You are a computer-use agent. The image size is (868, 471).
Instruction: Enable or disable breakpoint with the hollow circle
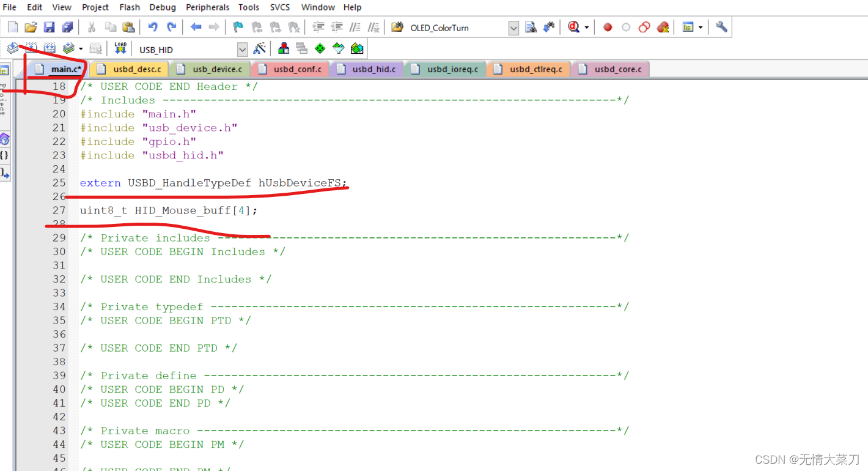[x=626, y=28]
